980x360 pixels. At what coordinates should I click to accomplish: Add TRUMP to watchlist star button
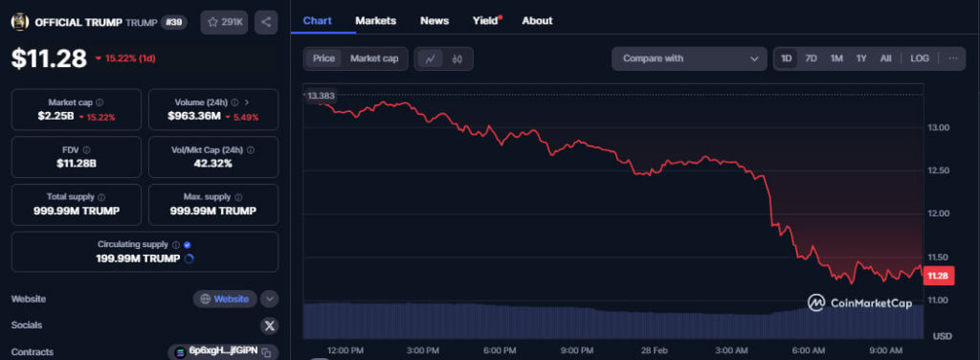tap(224, 22)
